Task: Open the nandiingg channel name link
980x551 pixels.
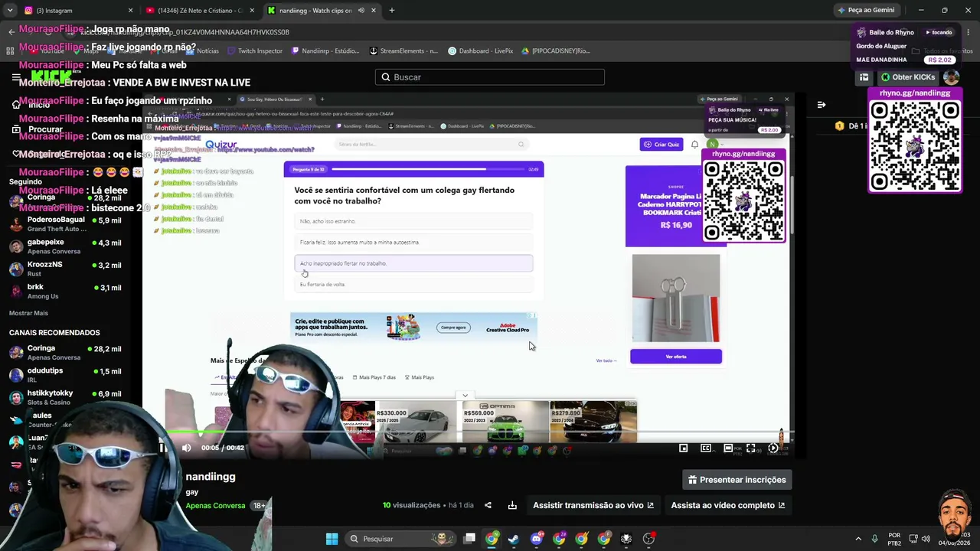Action: coord(211,477)
